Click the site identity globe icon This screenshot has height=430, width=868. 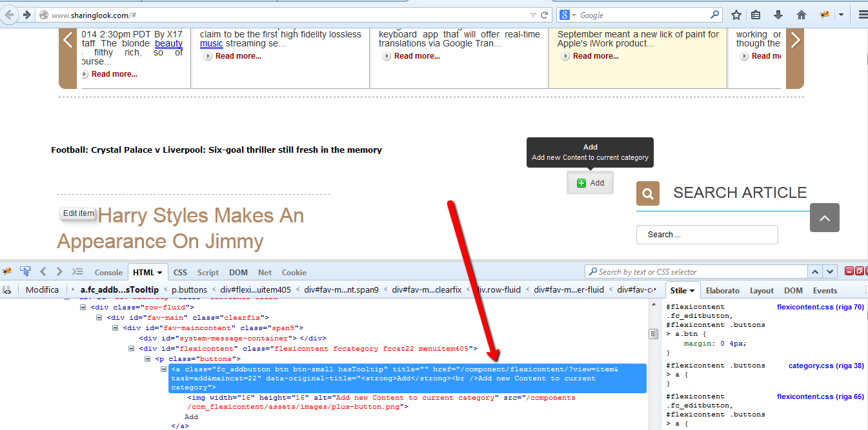pyautogui.click(x=44, y=15)
